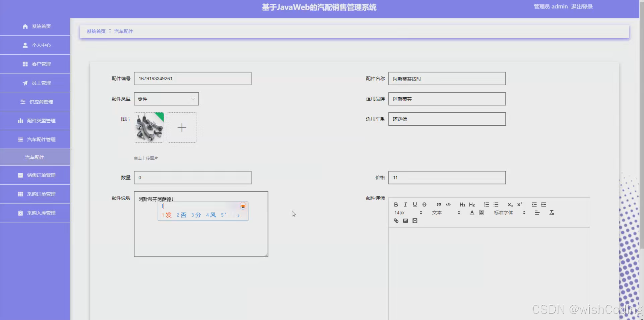Click the ordered list icon in the editor

point(486,204)
